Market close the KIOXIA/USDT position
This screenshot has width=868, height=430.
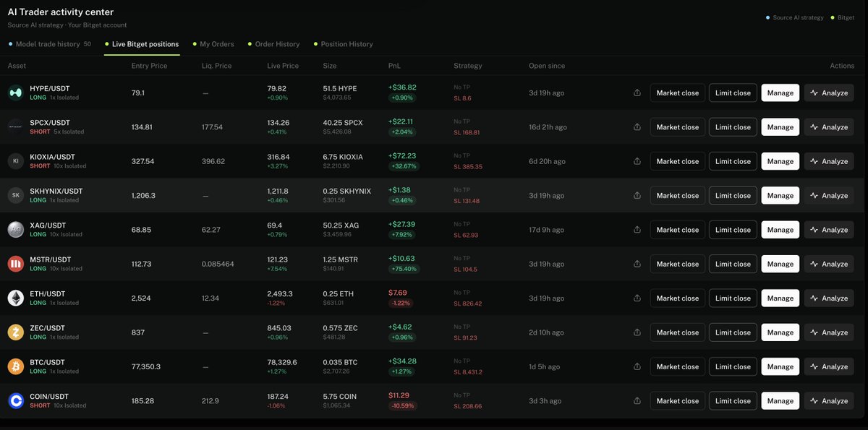(678, 161)
